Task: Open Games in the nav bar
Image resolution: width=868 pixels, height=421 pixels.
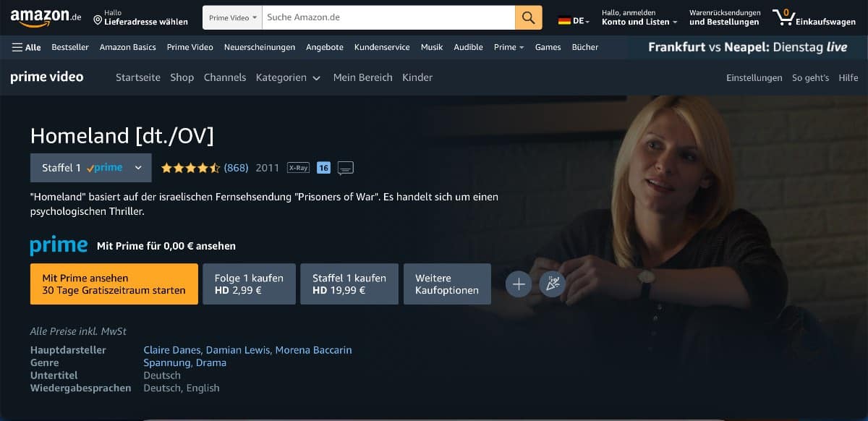Action: tap(548, 47)
